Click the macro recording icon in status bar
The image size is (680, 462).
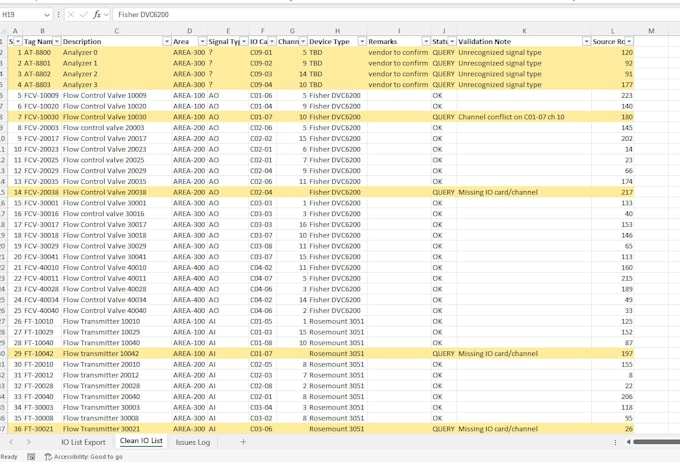pyautogui.click(x=31, y=457)
